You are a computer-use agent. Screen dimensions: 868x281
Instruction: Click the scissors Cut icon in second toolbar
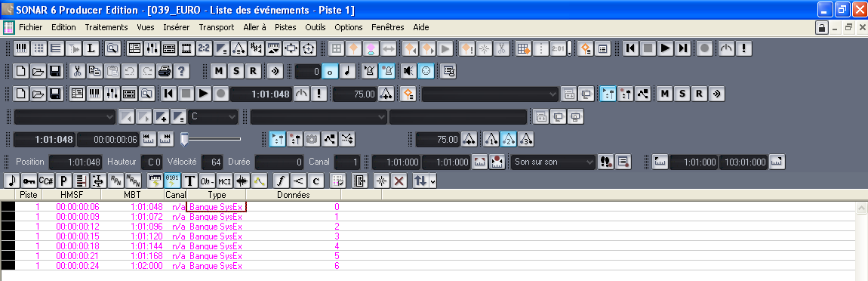coord(78,71)
